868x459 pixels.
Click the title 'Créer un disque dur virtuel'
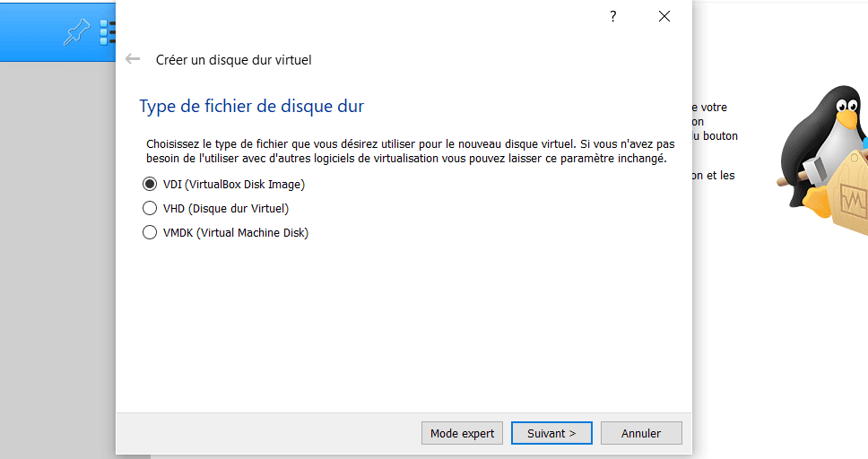234,60
